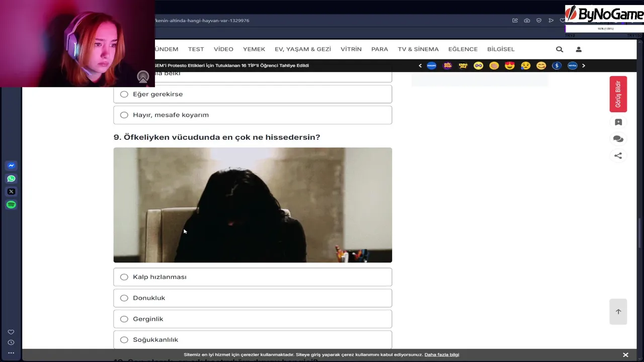Select the 'Hayır, mesafe koyarım' radio option

click(253, 115)
